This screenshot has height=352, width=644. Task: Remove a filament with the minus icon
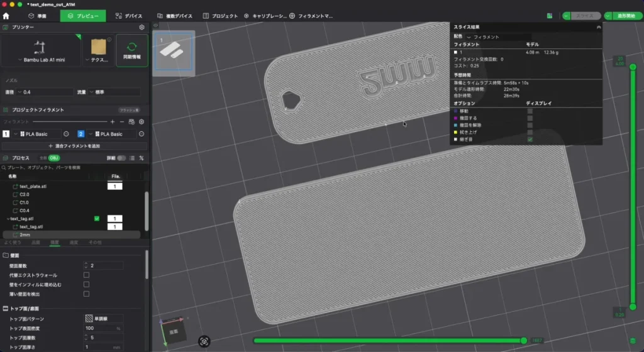pyautogui.click(x=122, y=122)
